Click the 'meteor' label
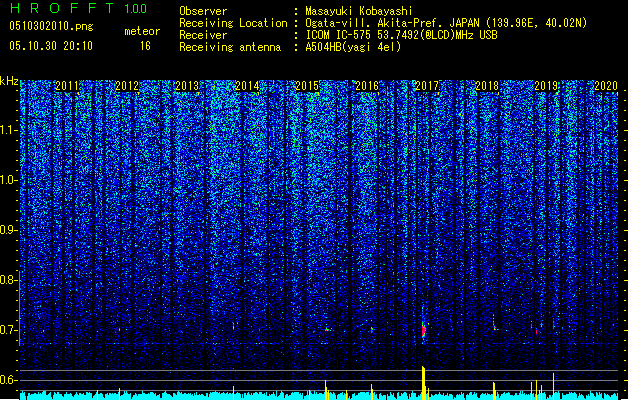 click(142, 31)
